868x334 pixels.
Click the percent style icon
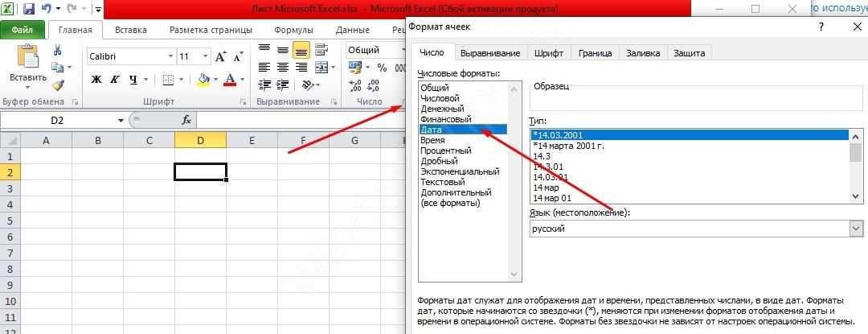[x=381, y=68]
